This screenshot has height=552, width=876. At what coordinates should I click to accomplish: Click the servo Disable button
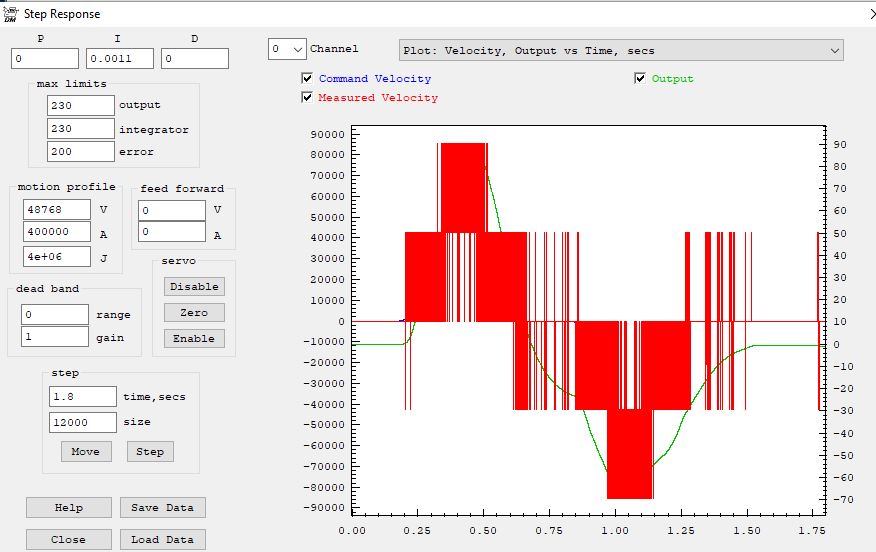194,286
